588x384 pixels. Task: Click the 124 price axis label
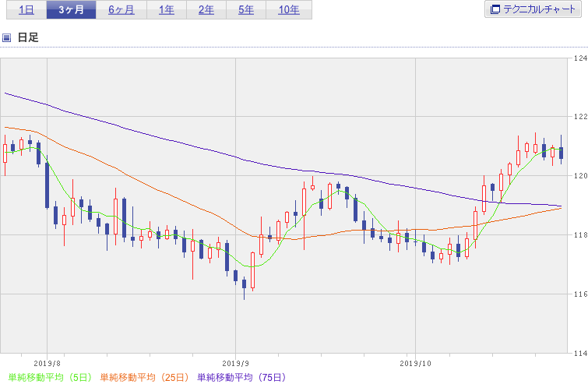[580, 58]
